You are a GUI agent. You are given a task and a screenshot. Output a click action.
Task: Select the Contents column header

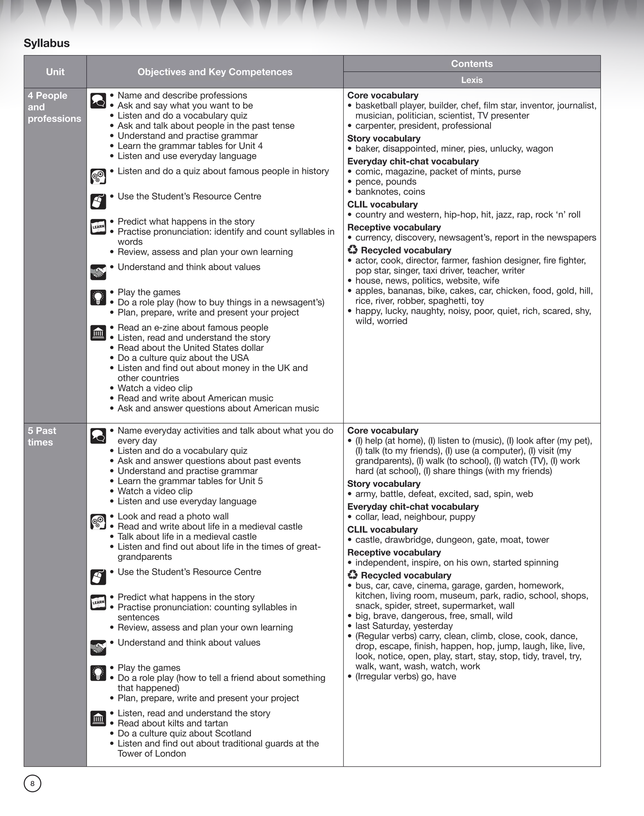[472, 64]
